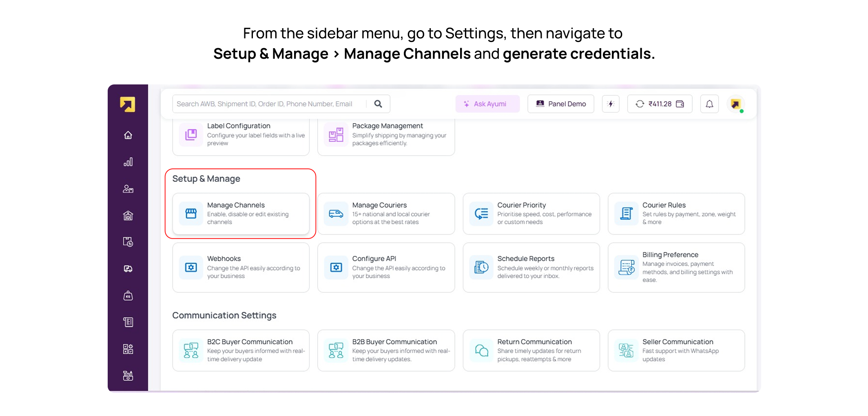Select the Panel Demo button

pyautogui.click(x=560, y=104)
